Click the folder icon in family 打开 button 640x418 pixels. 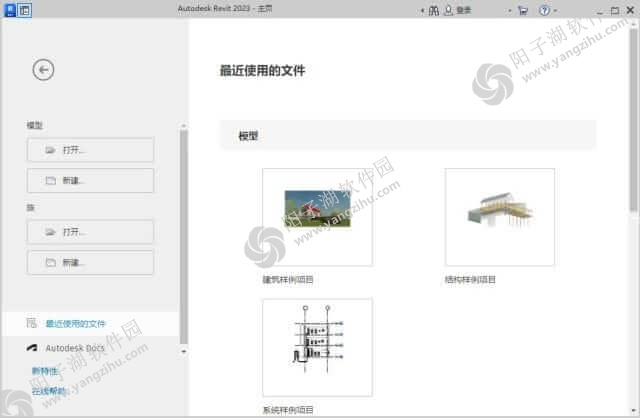(x=50, y=232)
